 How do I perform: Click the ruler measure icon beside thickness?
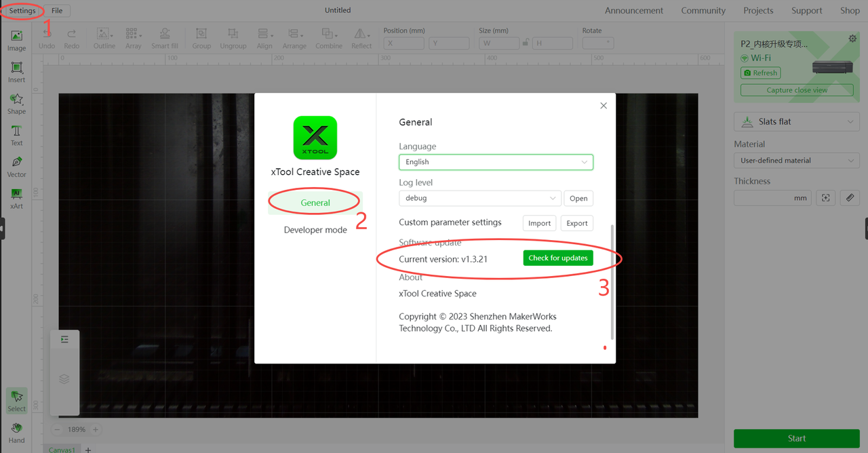pos(850,197)
